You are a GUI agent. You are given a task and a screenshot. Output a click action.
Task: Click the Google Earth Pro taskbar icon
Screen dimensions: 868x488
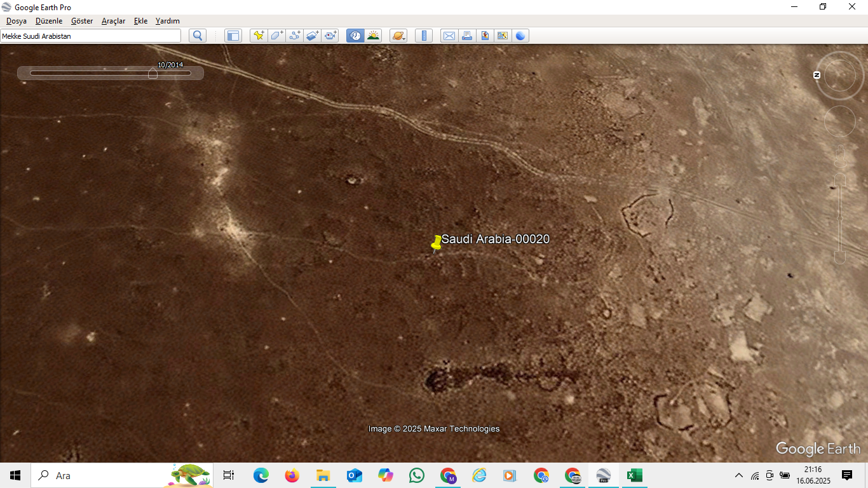pyautogui.click(x=603, y=475)
